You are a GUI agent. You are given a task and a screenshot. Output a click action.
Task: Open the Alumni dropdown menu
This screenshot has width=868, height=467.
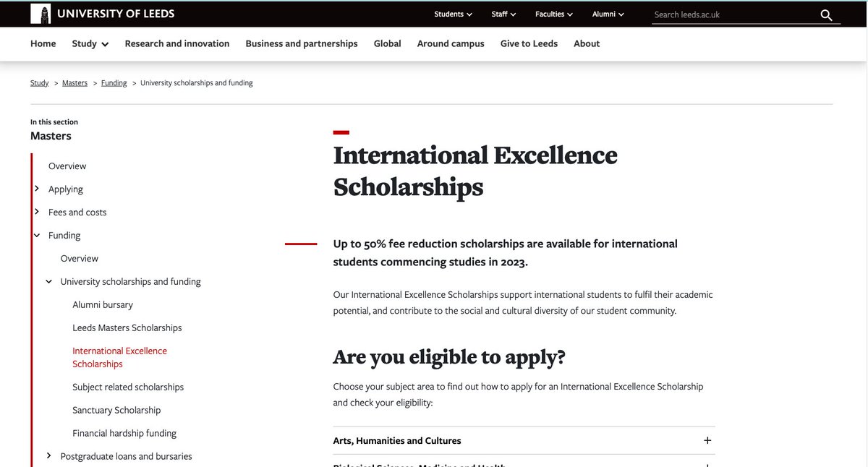608,14
